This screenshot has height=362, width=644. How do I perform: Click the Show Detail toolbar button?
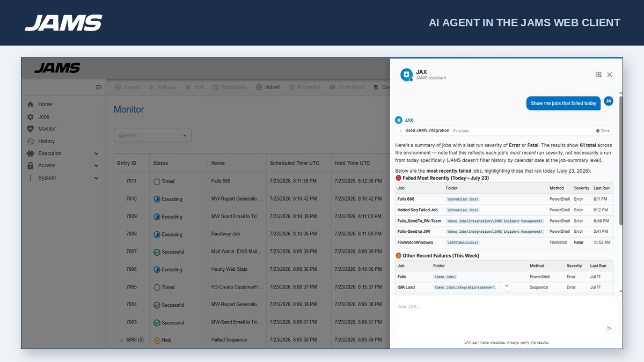pyautogui.click(x=347, y=87)
